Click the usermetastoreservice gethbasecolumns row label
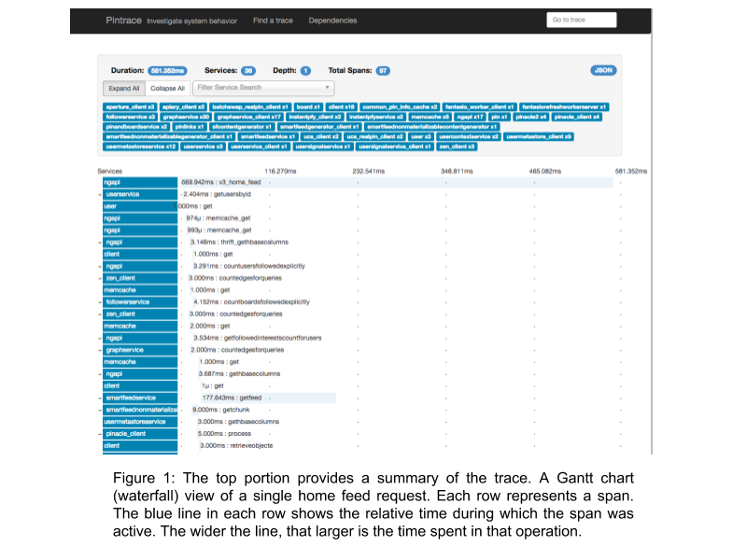Screen dimensions: 747x560 (x=140, y=422)
